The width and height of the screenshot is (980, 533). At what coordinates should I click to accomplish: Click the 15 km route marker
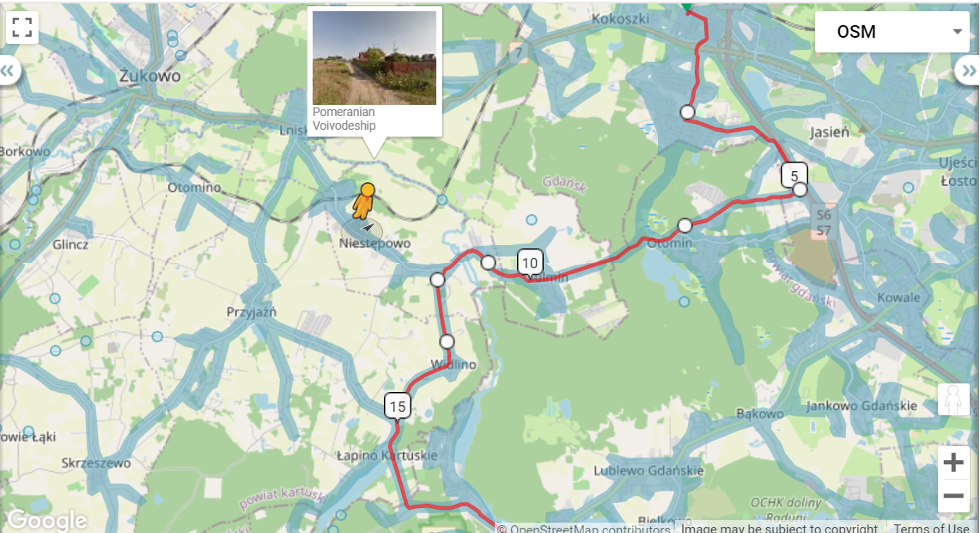pyautogui.click(x=397, y=407)
